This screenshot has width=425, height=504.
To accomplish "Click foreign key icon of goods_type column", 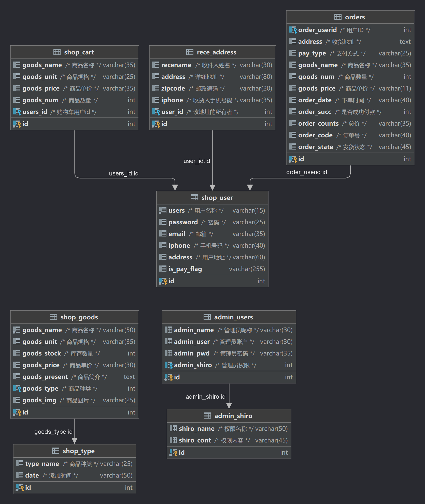I will (x=17, y=389).
